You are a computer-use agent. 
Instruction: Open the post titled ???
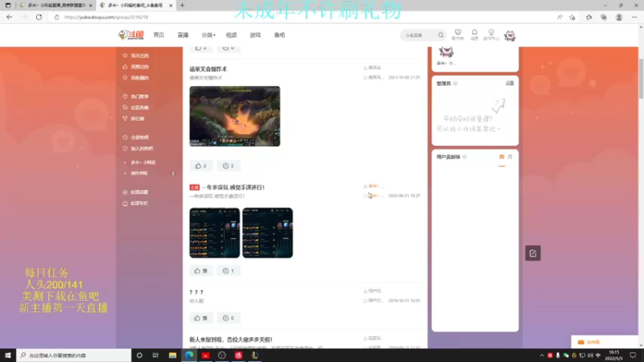point(196,292)
